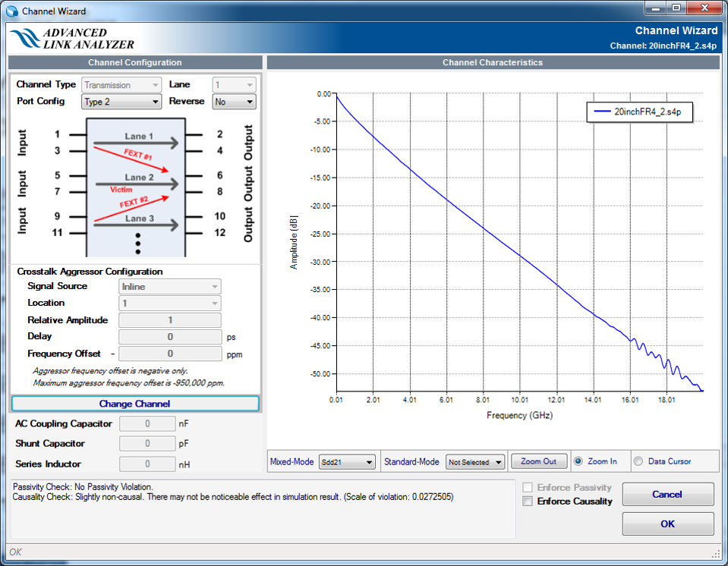Open the Standard-Mode dropdown
Viewport: 728px width, 566px height.
click(x=475, y=462)
